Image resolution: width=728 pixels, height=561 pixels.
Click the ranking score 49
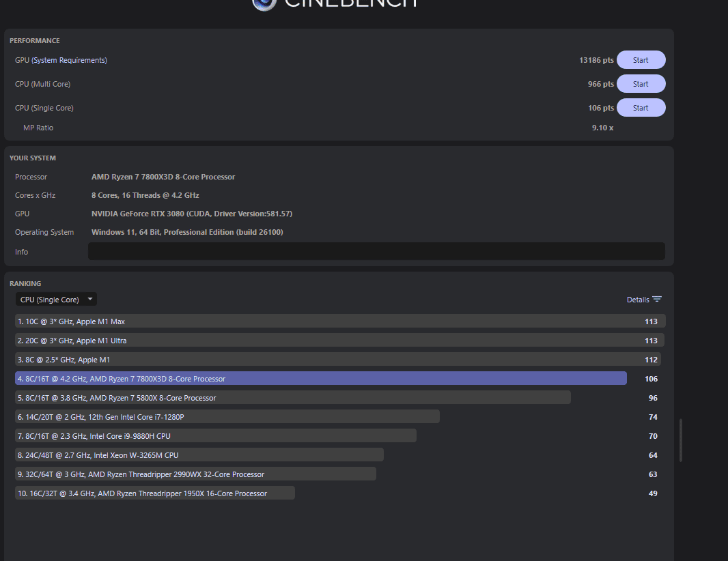tap(653, 493)
